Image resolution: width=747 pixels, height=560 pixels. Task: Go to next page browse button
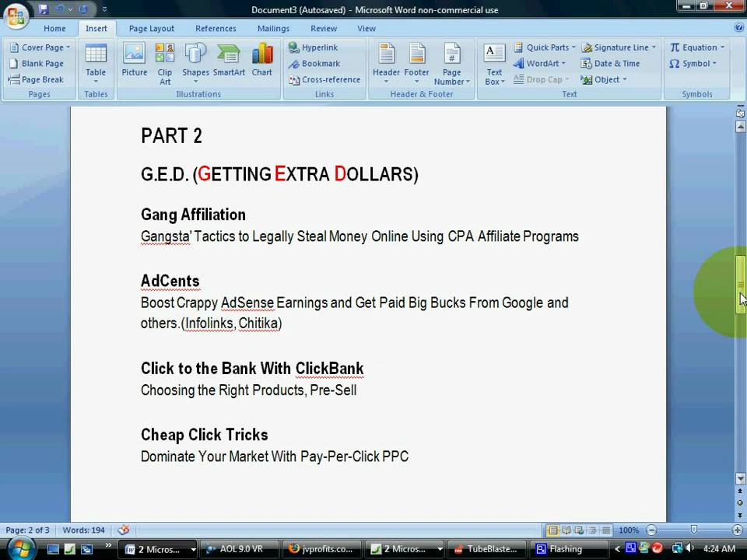[740, 515]
